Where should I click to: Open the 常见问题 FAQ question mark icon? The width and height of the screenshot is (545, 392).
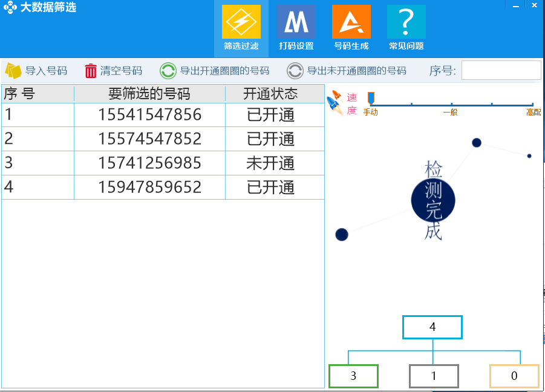coord(405,23)
